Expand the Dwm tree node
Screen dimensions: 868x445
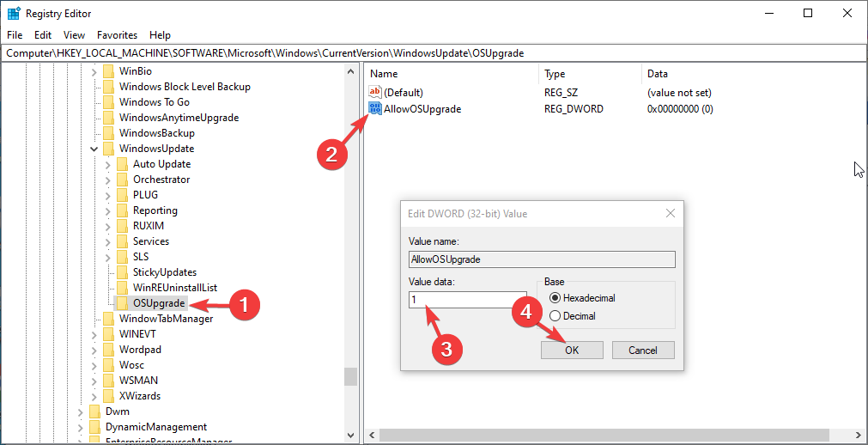coord(81,411)
